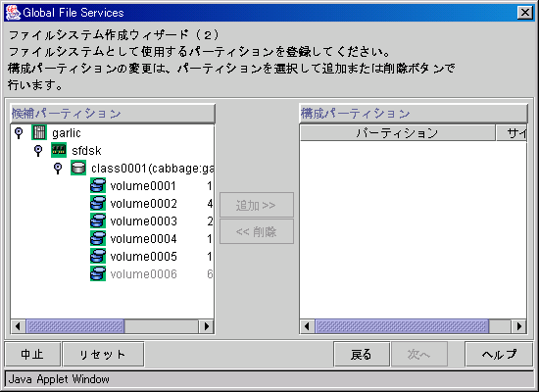
Task: Collapse the garlic tree node
Action: pos(19,132)
